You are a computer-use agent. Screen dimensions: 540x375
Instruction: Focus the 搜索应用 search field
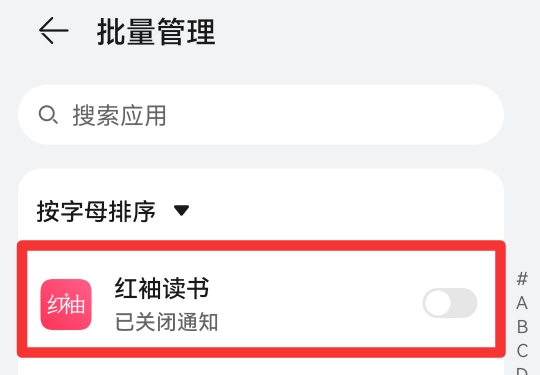coord(261,115)
